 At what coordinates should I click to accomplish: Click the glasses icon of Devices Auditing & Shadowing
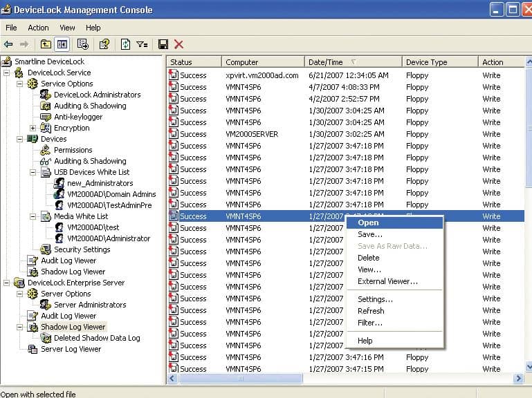[x=46, y=162]
